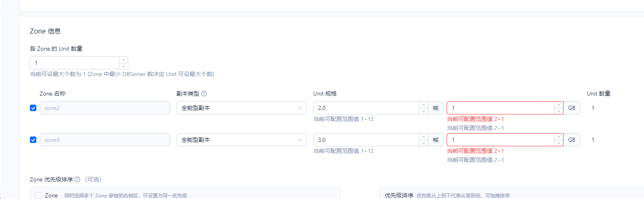Uncheck the zone2 checkbox

(x=33, y=108)
